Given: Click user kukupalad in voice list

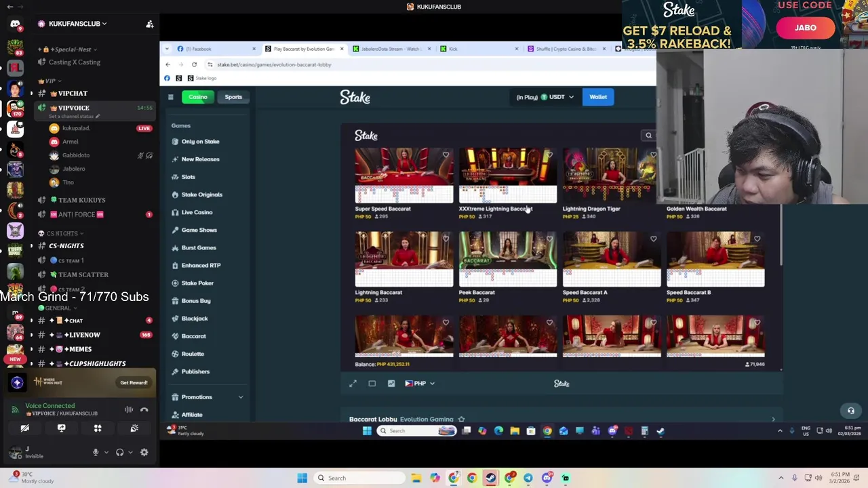Looking at the screenshot, I should pyautogui.click(x=75, y=128).
